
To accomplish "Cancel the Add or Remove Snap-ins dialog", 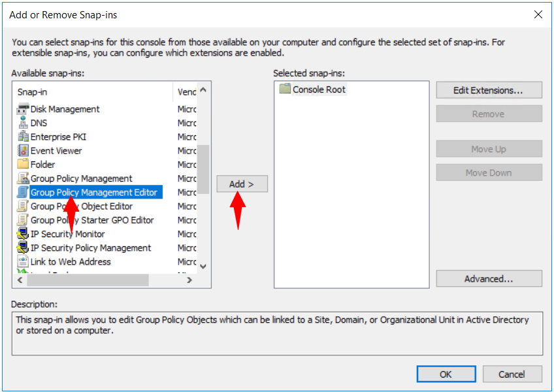I will (512, 374).
